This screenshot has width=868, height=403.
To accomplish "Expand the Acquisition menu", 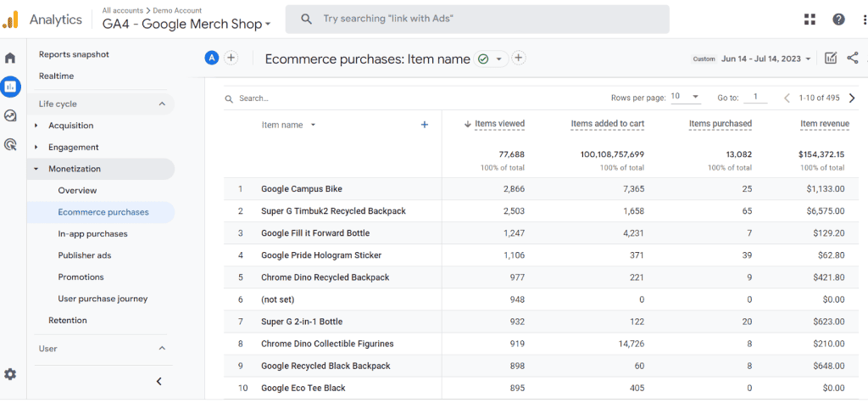I will 71,126.
